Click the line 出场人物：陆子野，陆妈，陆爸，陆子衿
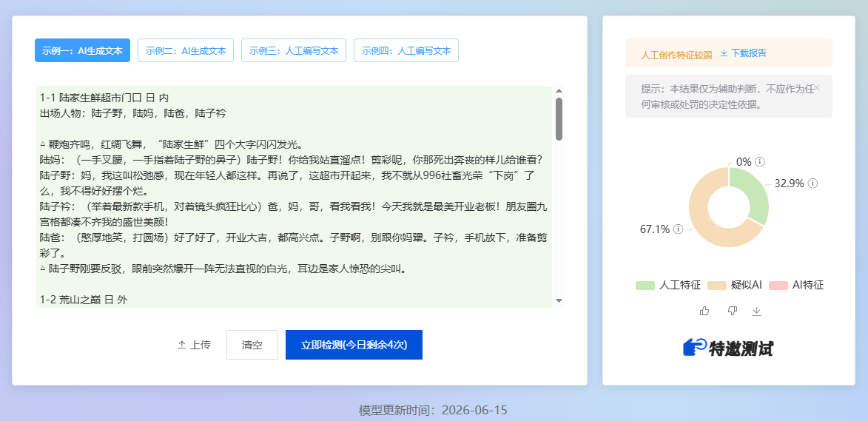 click(132, 113)
